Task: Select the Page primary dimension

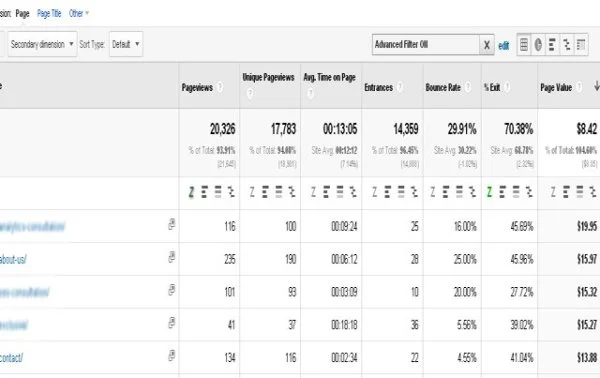Action: pos(22,14)
